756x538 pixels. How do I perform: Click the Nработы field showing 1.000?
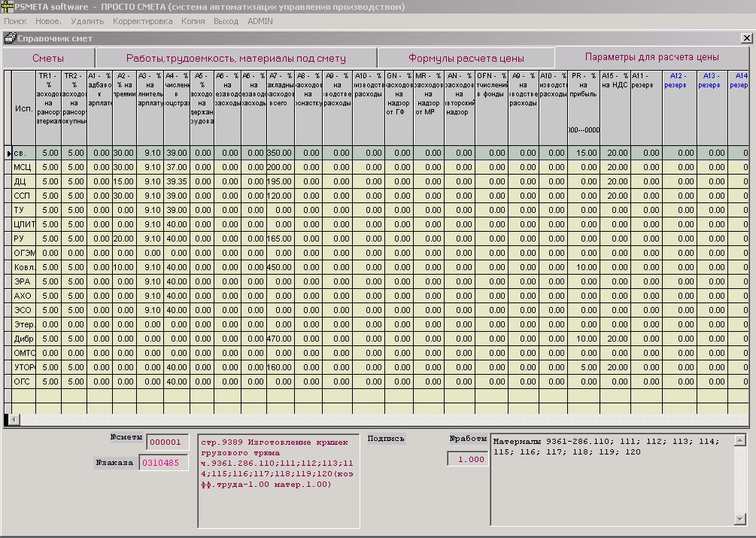pos(467,459)
